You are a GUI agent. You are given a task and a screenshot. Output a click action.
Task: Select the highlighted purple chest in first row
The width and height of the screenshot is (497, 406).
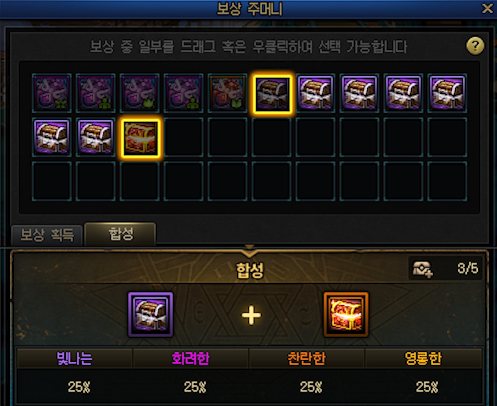[x=272, y=93]
